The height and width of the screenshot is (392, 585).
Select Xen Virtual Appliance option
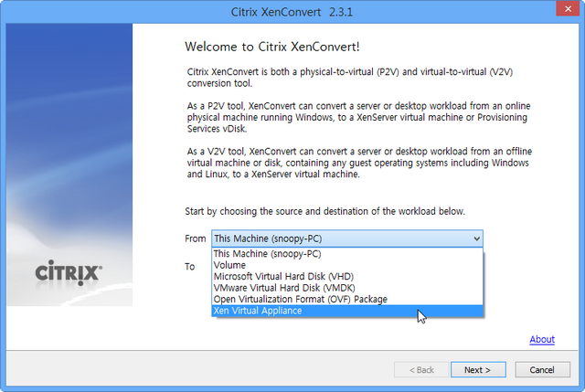point(347,311)
